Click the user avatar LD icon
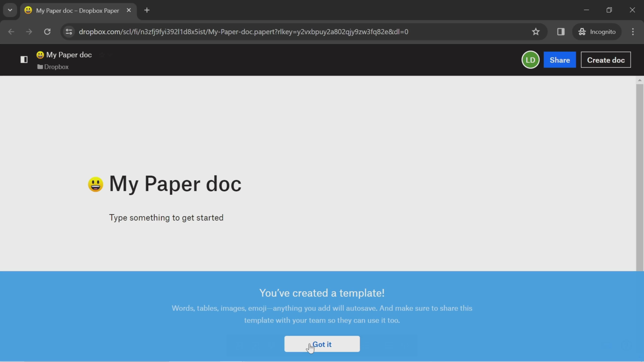Screen dimensions: 644x362 click(x=530, y=60)
